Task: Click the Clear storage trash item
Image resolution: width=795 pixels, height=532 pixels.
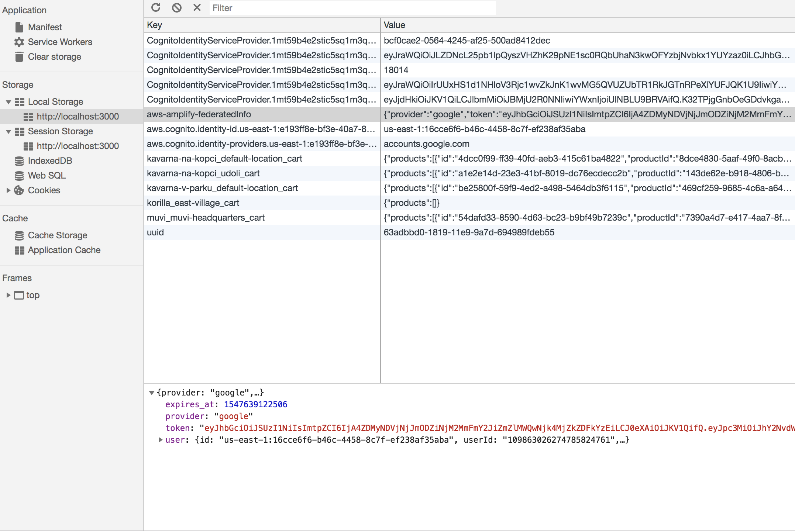Action: click(x=54, y=56)
